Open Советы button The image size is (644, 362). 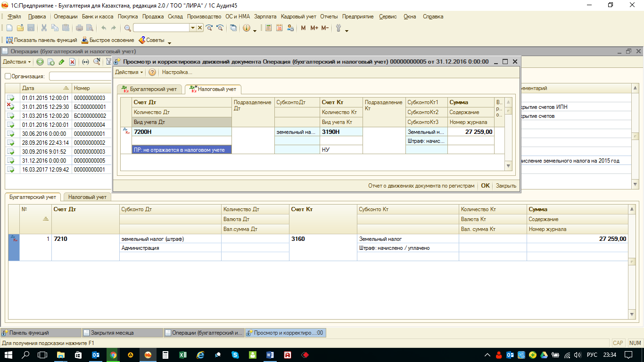tap(151, 40)
